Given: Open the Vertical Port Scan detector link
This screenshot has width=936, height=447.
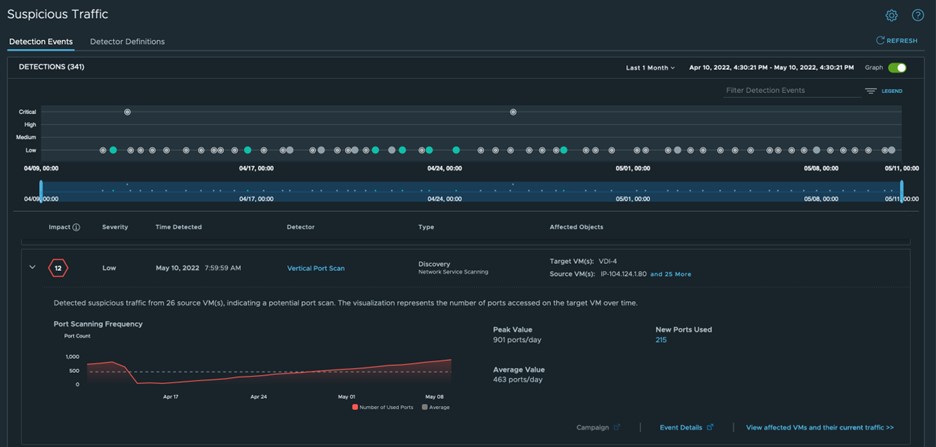Looking at the screenshot, I should [316, 268].
